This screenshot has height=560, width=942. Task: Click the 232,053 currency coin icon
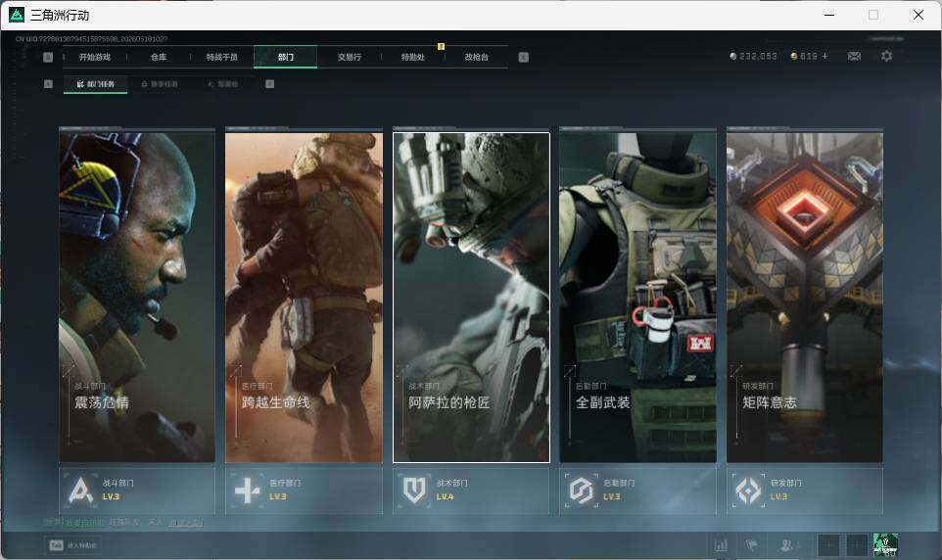(x=732, y=56)
